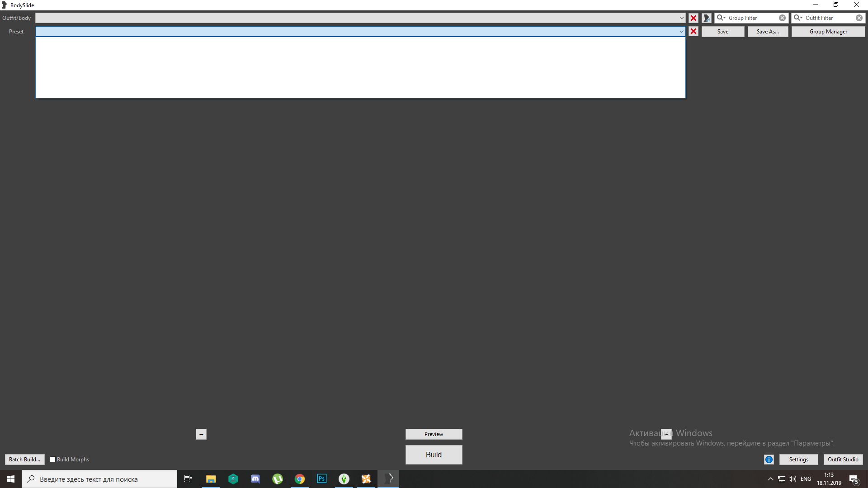Clear the Outfit Filter search box

[859, 18]
